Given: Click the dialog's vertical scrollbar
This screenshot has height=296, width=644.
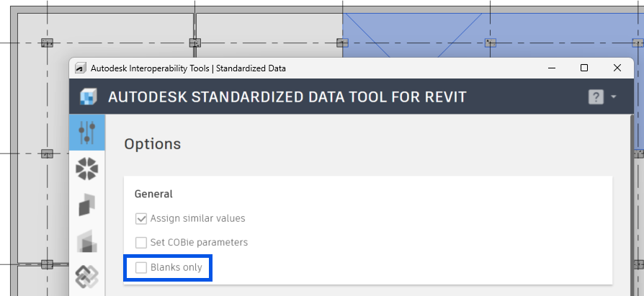Looking at the screenshot, I should click(631, 205).
